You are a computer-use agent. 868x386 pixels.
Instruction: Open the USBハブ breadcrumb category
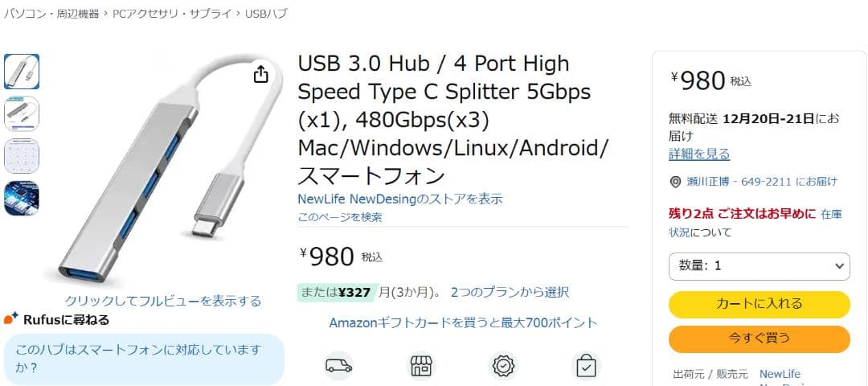point(265,14)
